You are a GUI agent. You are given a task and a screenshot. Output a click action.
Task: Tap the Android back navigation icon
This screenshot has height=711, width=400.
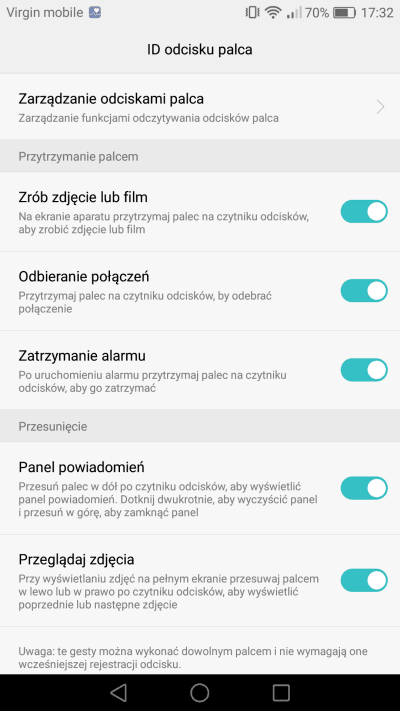[118, 692]
